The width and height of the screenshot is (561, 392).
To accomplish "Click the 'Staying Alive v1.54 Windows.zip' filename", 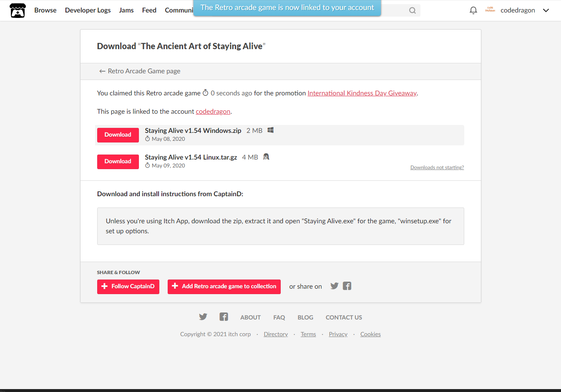I will [x=193, y=131].
